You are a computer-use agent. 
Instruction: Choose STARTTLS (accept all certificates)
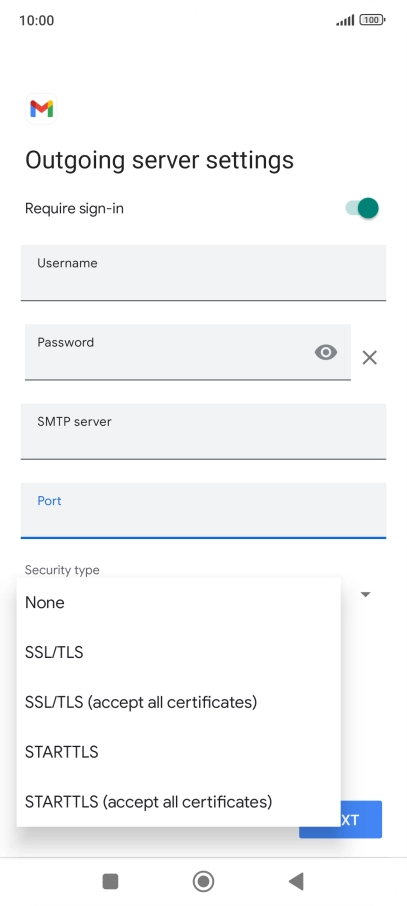[179, 801]
